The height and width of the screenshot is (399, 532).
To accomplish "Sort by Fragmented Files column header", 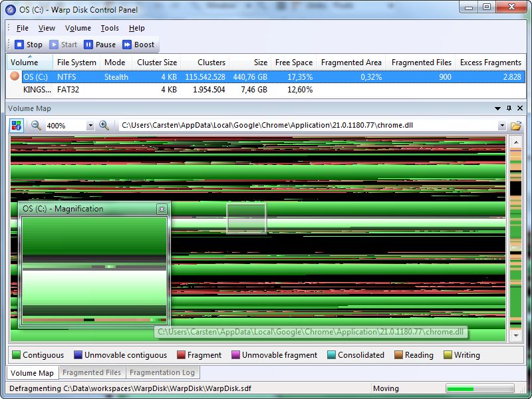I will [421, 63].
